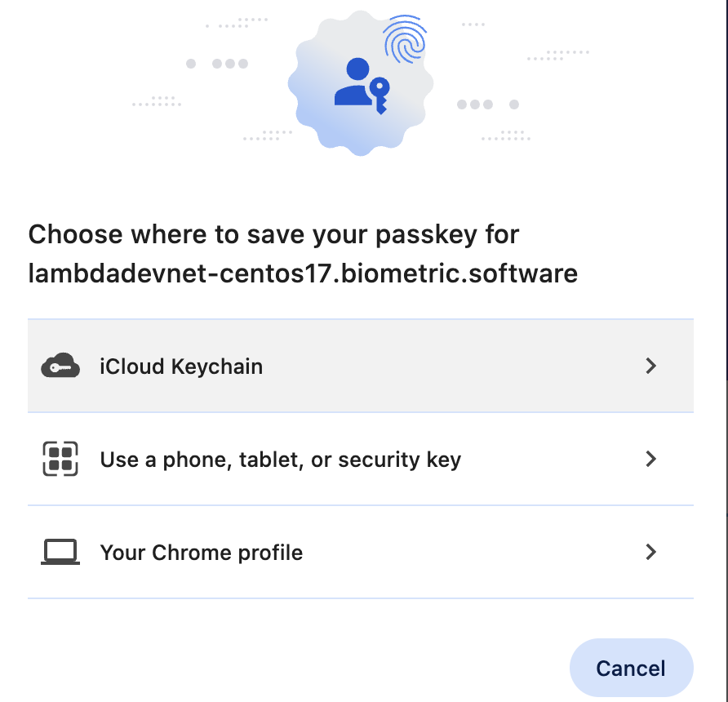Choose the phone, tablet, or security key option
This screenshot has height=702, width=728.
[362, 460]
